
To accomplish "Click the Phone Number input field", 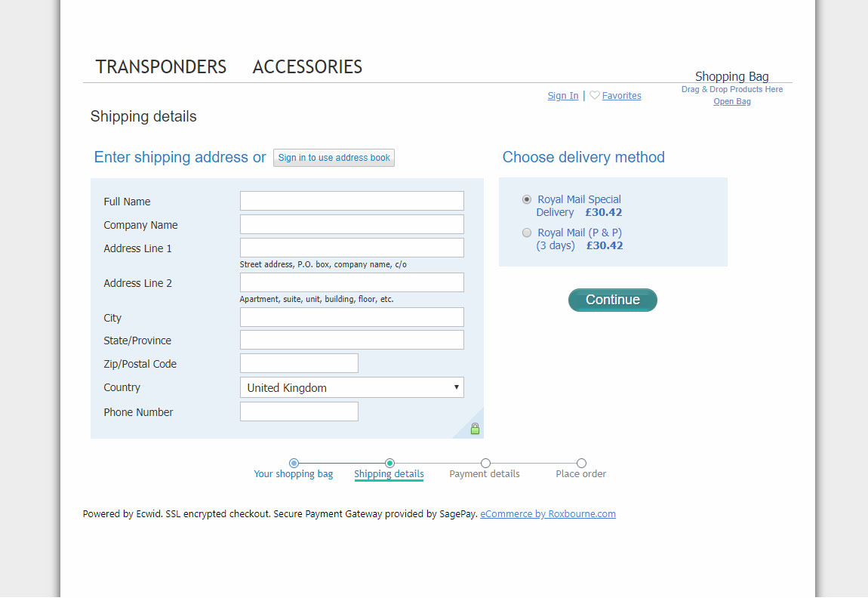I will click(x=299, y=411).
